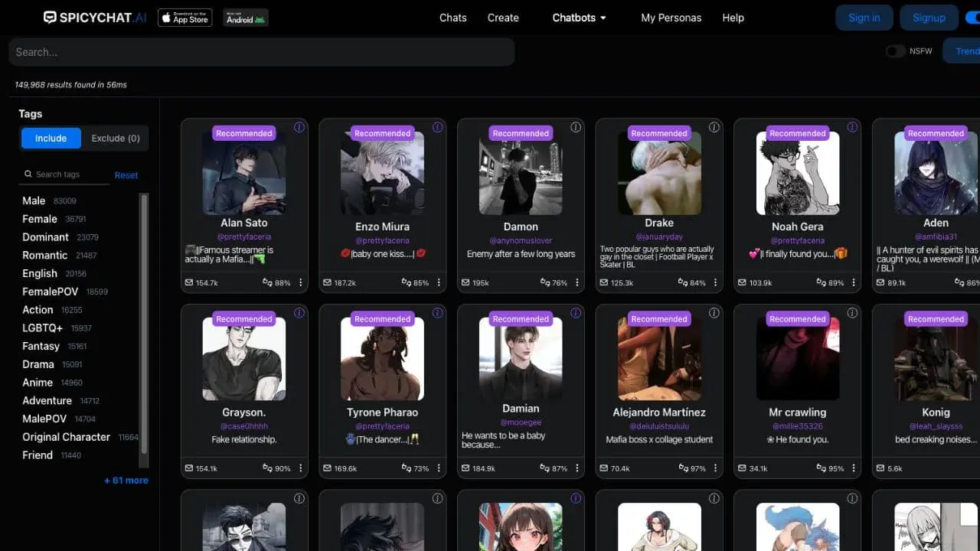
Task: Select the Include tags mode
Action: coord(51,139)
